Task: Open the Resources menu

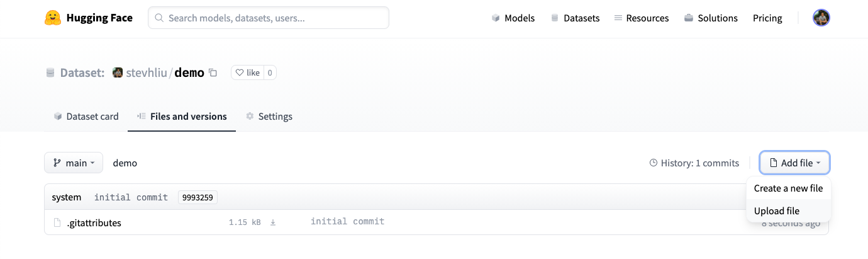Action: pos(641,18)
